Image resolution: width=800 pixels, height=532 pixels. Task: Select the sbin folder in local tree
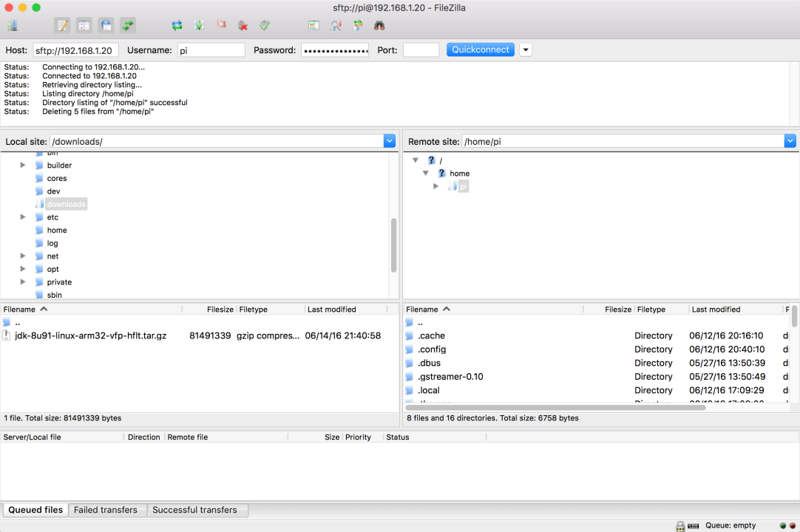point(54,295)
